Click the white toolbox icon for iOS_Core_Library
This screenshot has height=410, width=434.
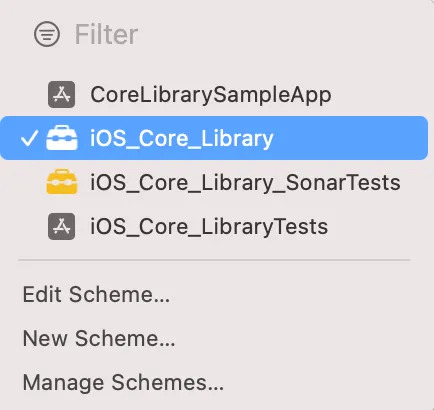click(x=62, y=138)
